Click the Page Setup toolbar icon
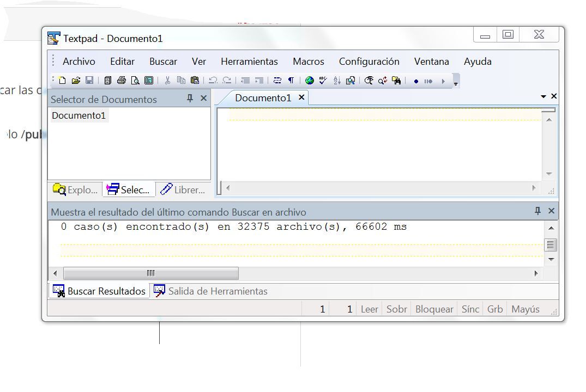 (149, 80)
